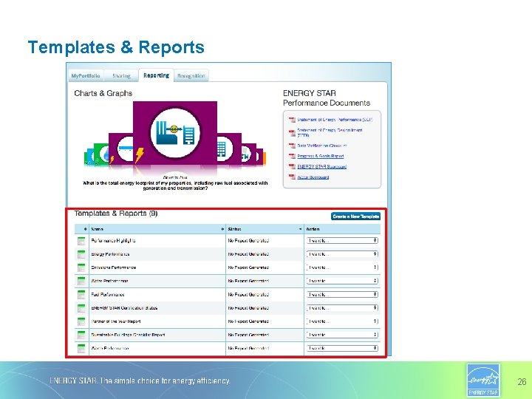Select the large source energy factory chart tile
The height and width of the screenshot is (399, 532).
pyautogui.click(x=175, y=133)
